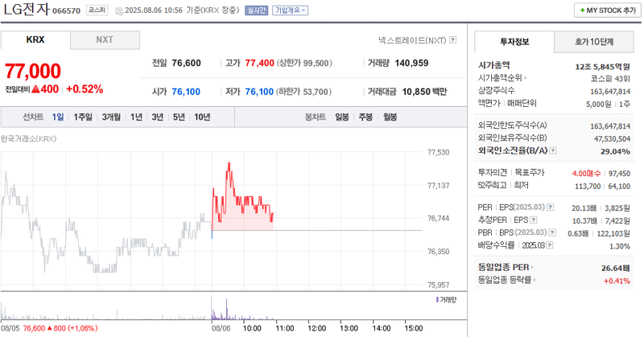Toggle the 실시간 real-time button
This screenshot has height=337, width=644.
[x=256, y=10]
